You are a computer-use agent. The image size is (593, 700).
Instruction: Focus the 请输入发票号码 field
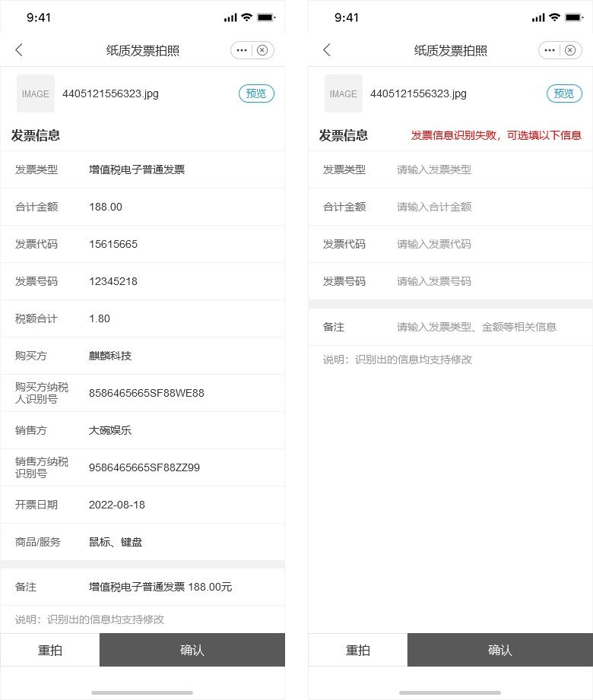(x=434, y=281)
